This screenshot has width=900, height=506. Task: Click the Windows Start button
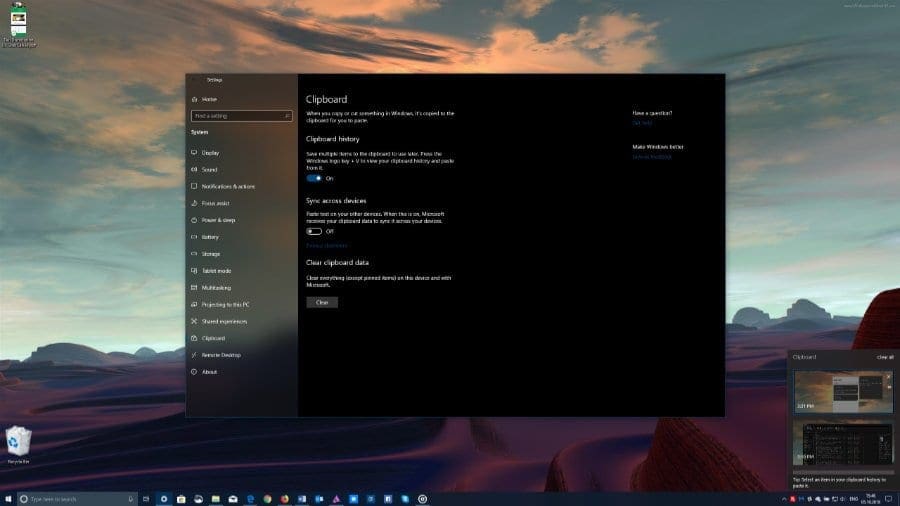(9, 498)
